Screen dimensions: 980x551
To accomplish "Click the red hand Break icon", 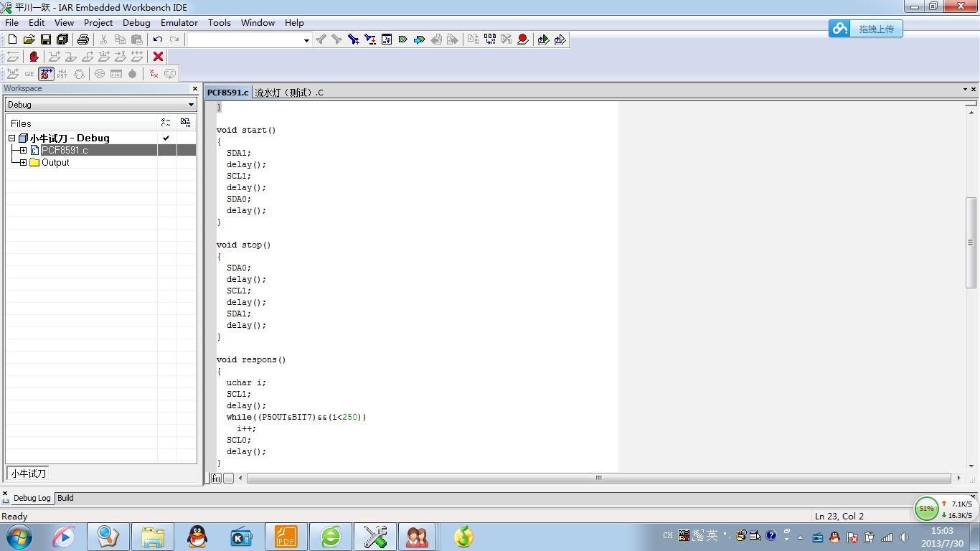I will coord(34,57).
